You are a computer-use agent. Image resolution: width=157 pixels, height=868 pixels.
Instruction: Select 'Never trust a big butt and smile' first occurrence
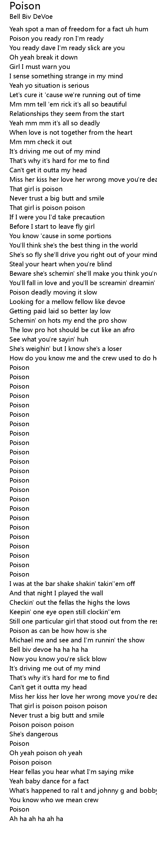[57, 198]
